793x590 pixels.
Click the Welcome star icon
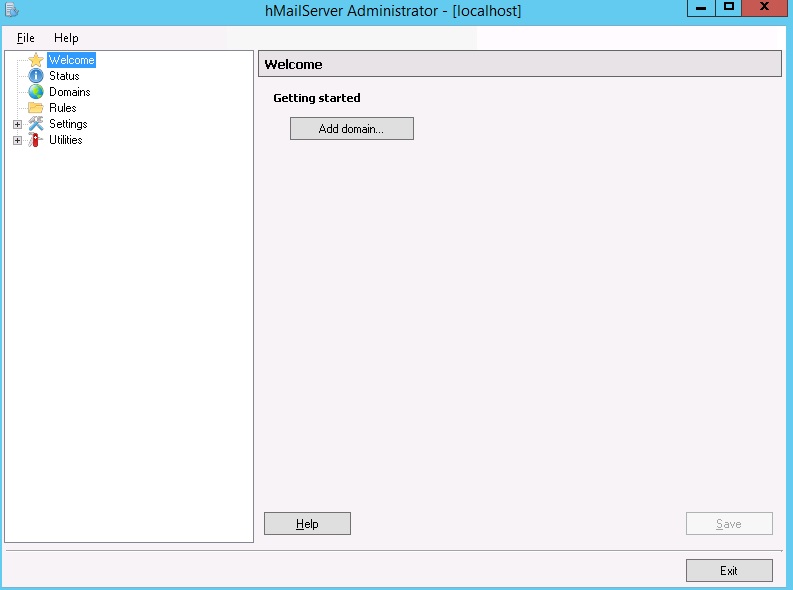(36, 60)
